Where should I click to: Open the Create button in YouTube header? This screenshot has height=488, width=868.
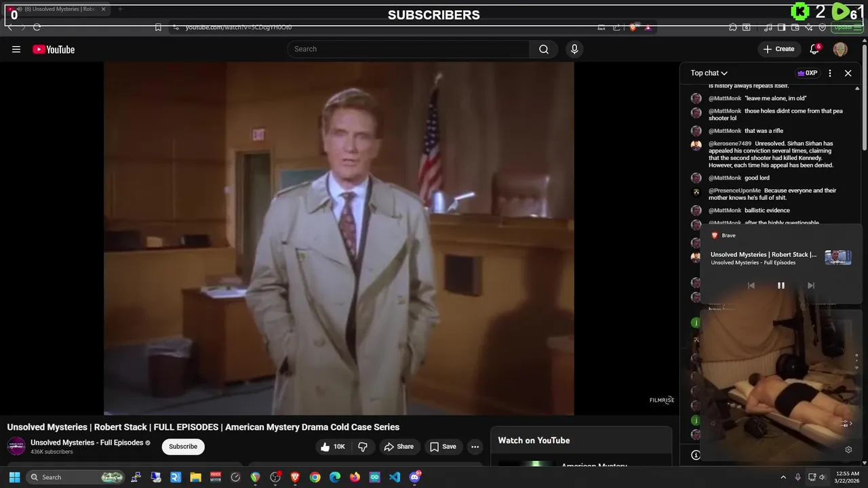coord(778,49)
